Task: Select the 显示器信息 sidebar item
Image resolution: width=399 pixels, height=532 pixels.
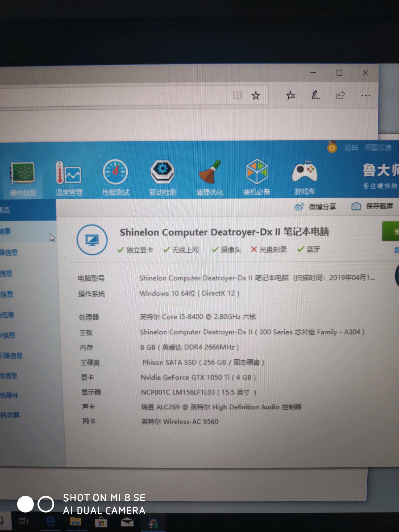Action: 11,355
